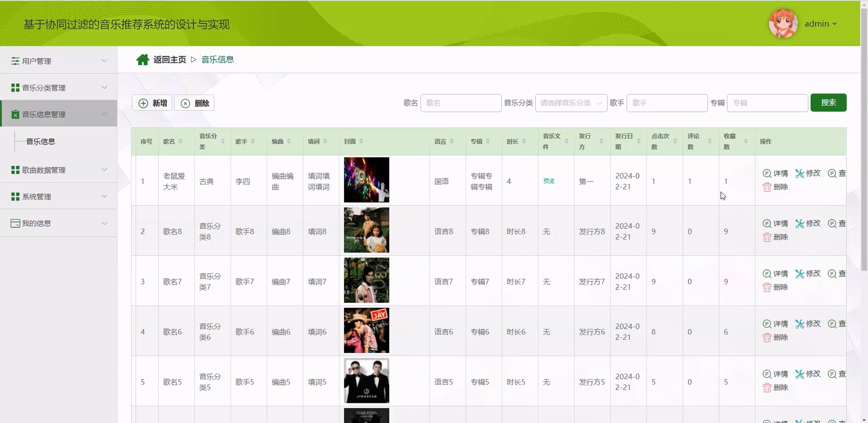Screen dimensions: 868x423
Task: Click the 查 view icon for 歌名6 row
Action: click(x=832, y=324)
